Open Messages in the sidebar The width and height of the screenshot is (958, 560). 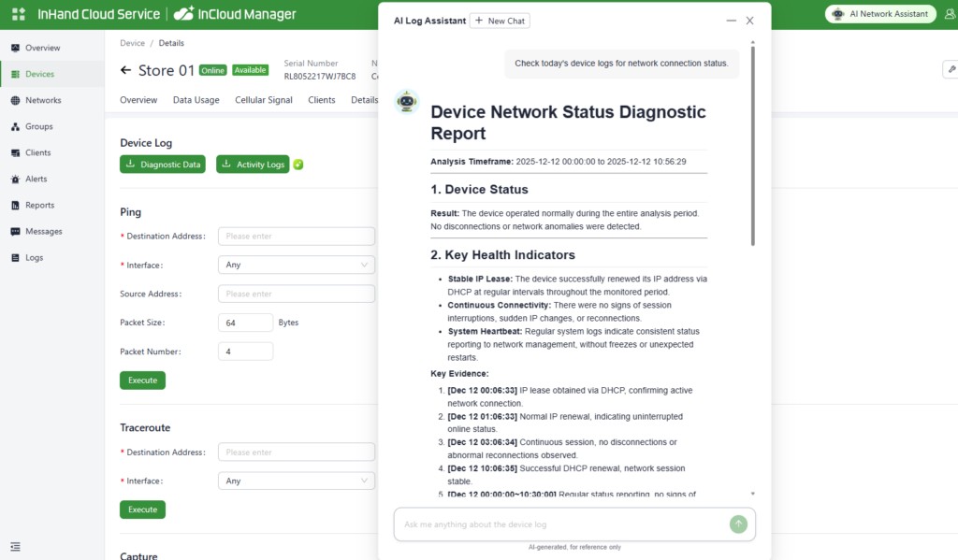43,231
